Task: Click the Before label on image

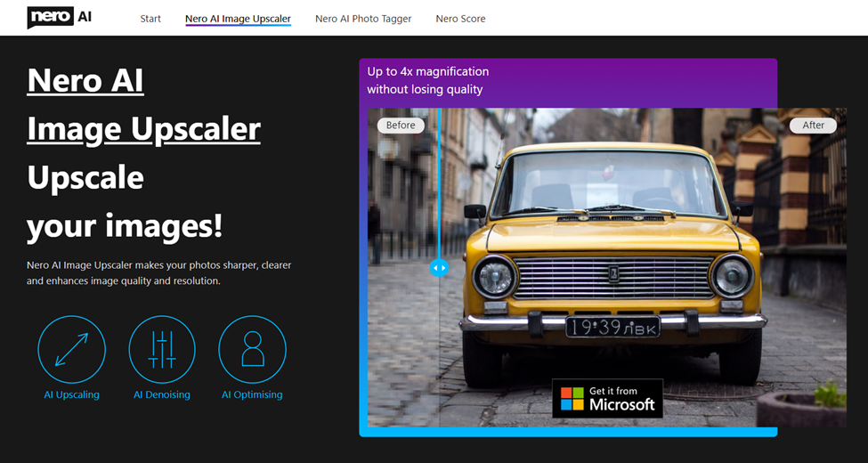Action: point(401,126)
